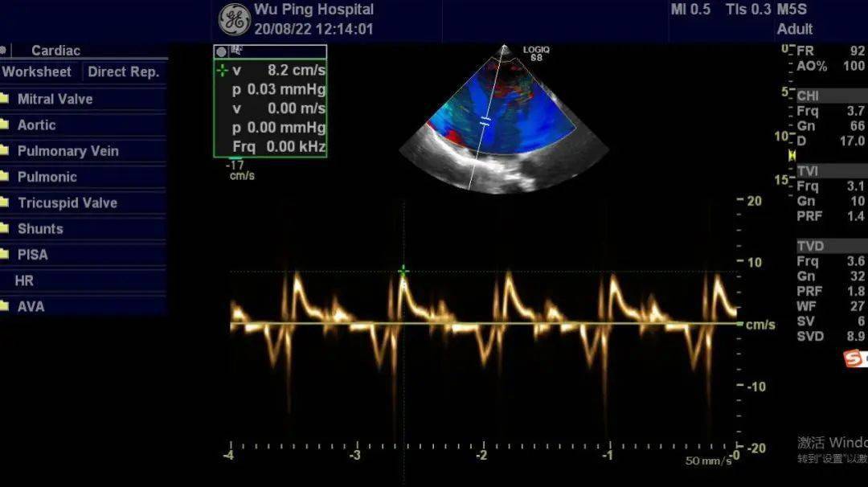Screen dimensions: 868x487
Task: Click the Adult preset label
Action: click(794, 29)
